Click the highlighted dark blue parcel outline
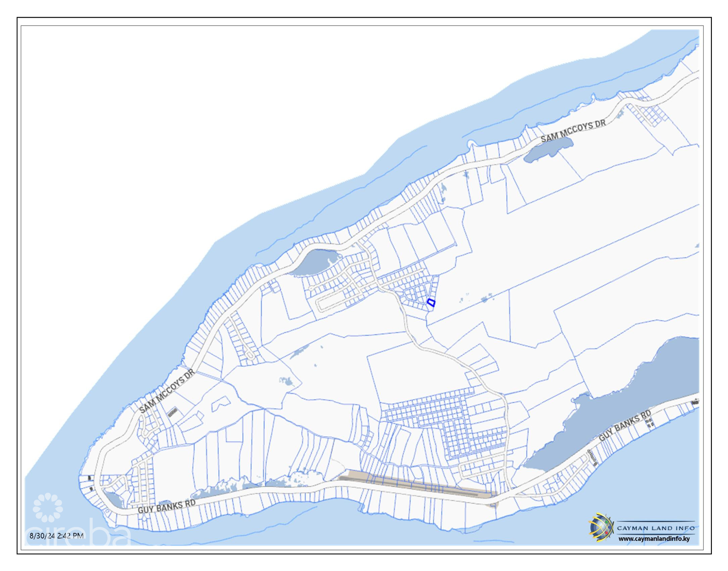 click(431, 302)
